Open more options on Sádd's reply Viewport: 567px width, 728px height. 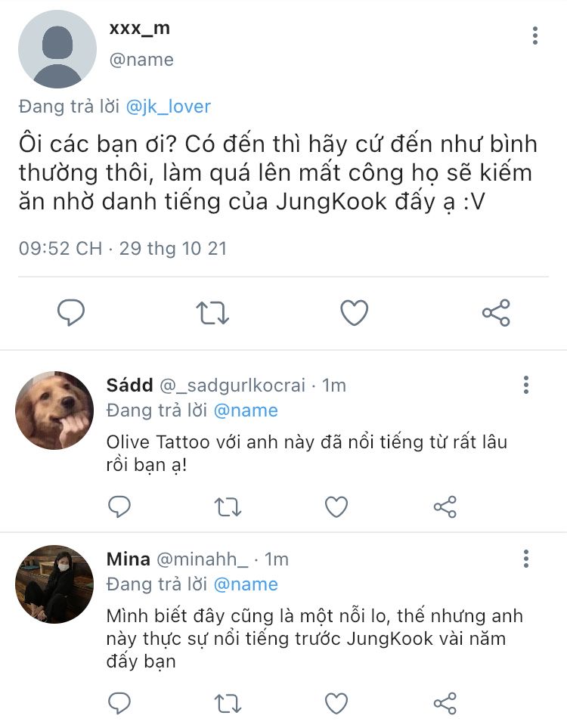(526, 386)
